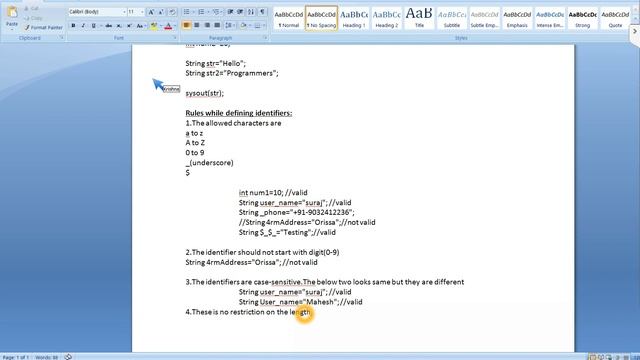Image resolution: width=640 pixels, height=360 pixels.
Task: Expand ribbon with right chevron arrow
Action: [635, 31]
